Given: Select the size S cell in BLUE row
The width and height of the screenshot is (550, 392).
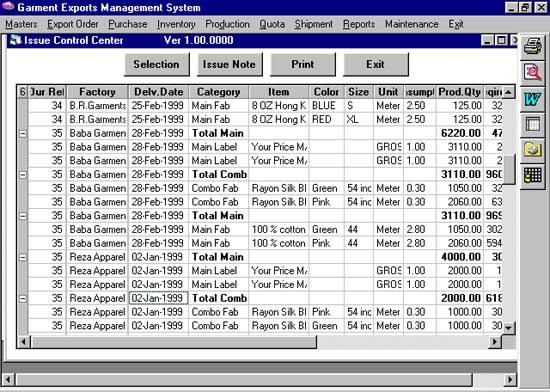Looking at the screenshot, I should (x=358, y=106).
